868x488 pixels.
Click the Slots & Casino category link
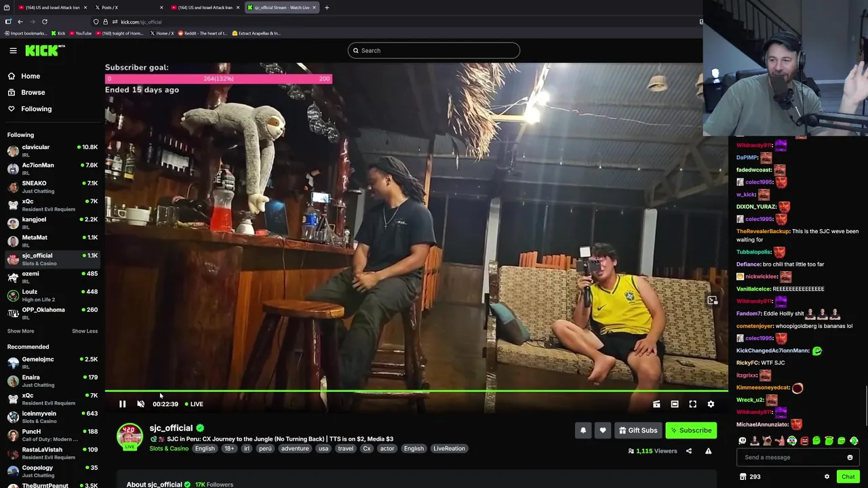coord(169,449)
